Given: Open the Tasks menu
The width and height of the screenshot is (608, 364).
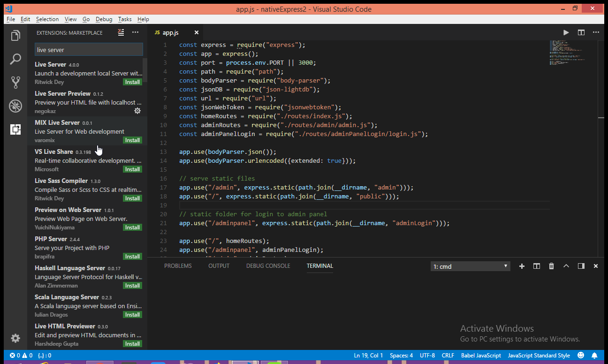Looking at the screenshot, I should tap(125, 19).
